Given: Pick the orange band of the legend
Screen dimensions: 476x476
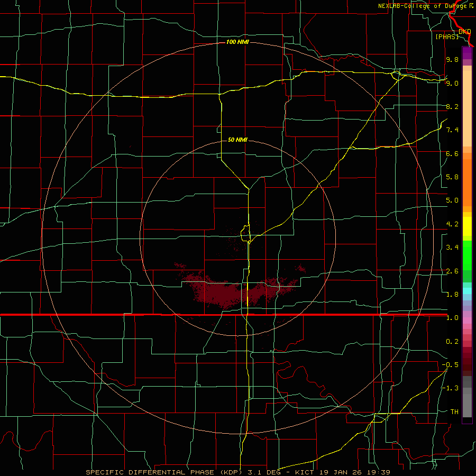Looking at the screenshot, I should pos(467,182).
